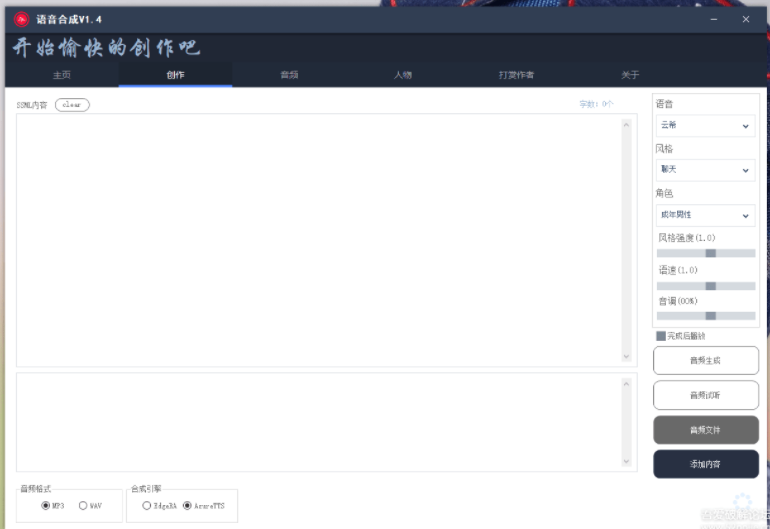Click inside the large SSML content text area
The width and height of the screenshot is (770, 529).
click(x=319, y=240)
